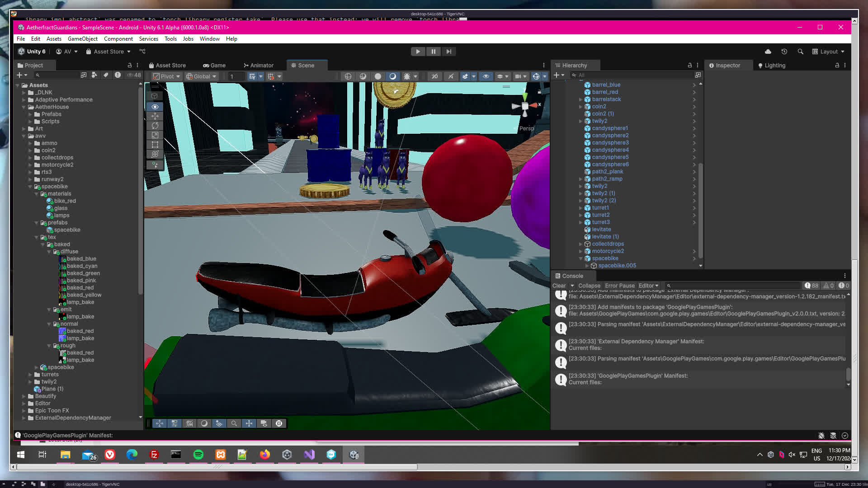Toggle Error Pause in Console

(x=619, y=286)
